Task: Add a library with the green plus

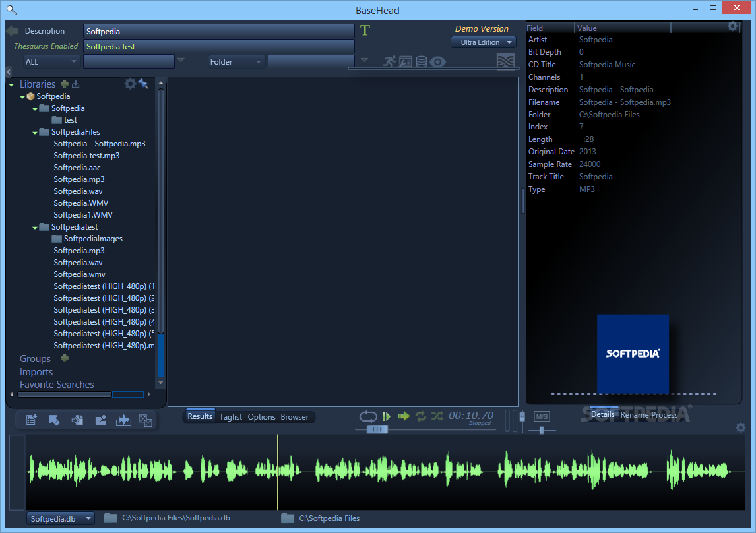Action: 65,84
